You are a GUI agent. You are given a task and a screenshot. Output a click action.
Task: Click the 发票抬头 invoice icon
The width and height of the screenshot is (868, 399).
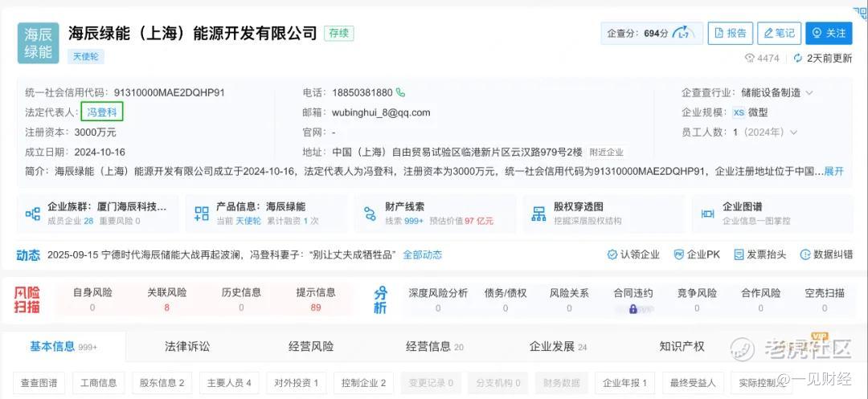739,254
